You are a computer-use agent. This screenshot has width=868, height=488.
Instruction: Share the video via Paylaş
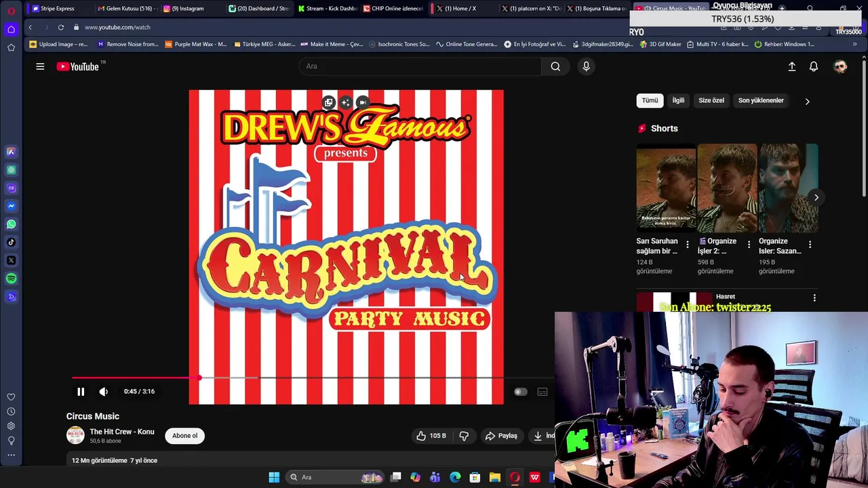[x=501, y=436]
